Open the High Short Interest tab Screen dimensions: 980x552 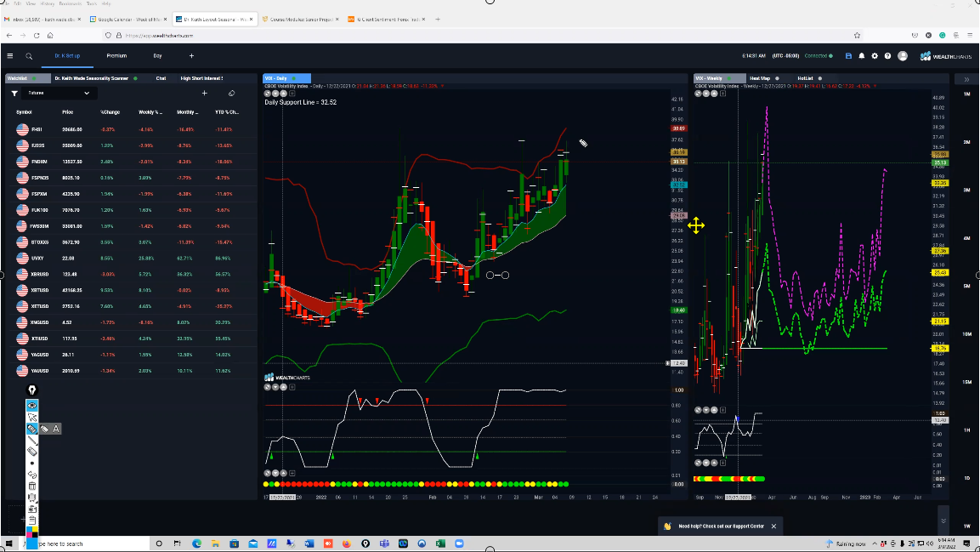pos(201,78)
